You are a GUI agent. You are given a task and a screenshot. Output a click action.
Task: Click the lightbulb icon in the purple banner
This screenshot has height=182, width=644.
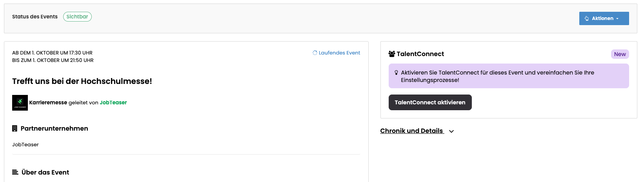pyautogui.click(x=396, y=73)
